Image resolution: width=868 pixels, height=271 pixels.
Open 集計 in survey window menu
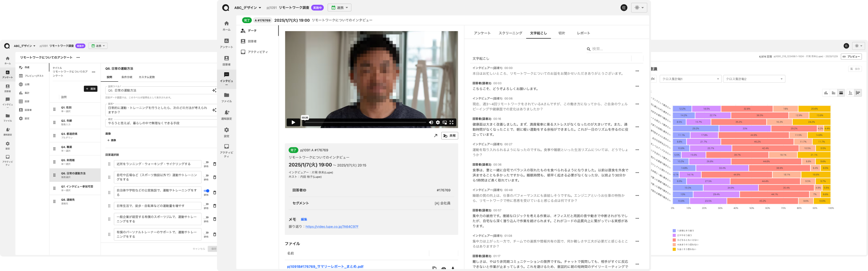(x=25, y=93)
